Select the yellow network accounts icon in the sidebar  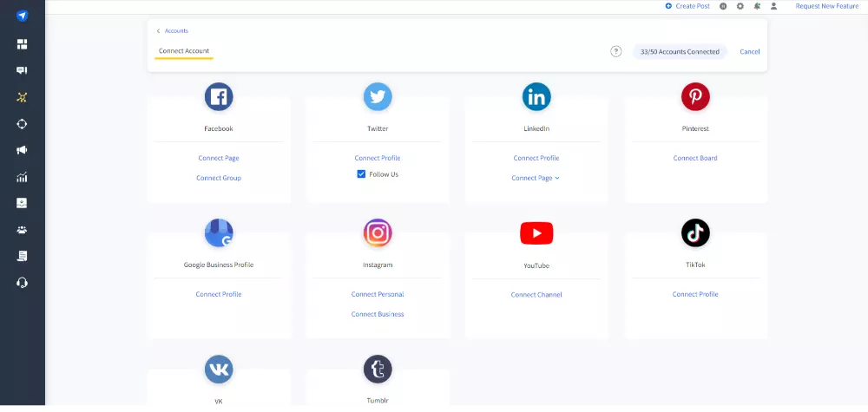point(23,97)
